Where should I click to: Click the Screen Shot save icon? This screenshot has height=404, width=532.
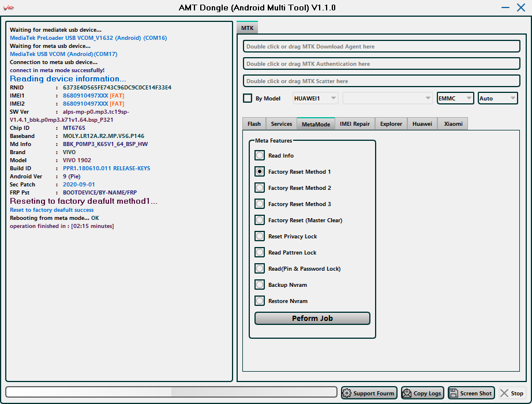pos(454,393)
